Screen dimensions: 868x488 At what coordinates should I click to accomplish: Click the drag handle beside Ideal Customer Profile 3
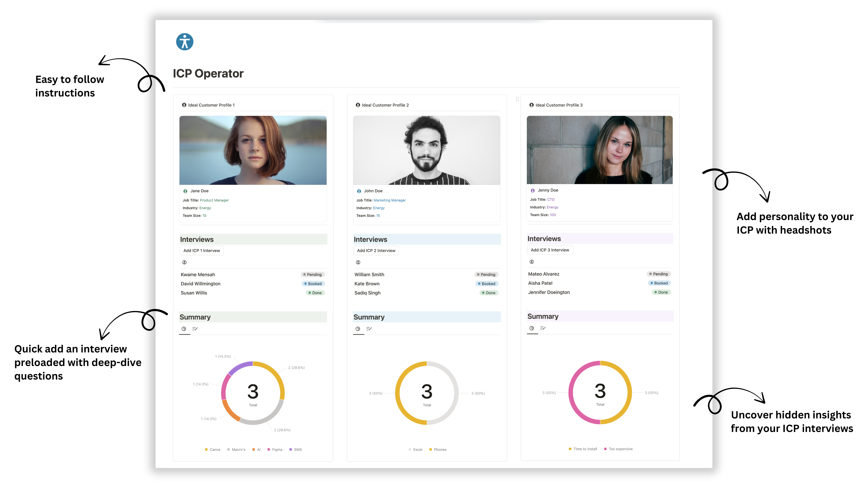tap(517, 99)
